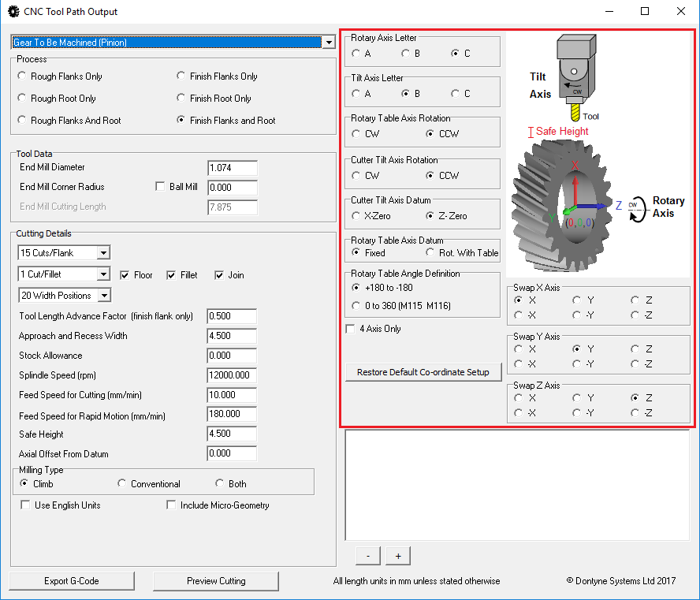This screenshot has width=700, height=600.
Task: Uncheck the Floor cutting option
Action: (x=123, y=275)
